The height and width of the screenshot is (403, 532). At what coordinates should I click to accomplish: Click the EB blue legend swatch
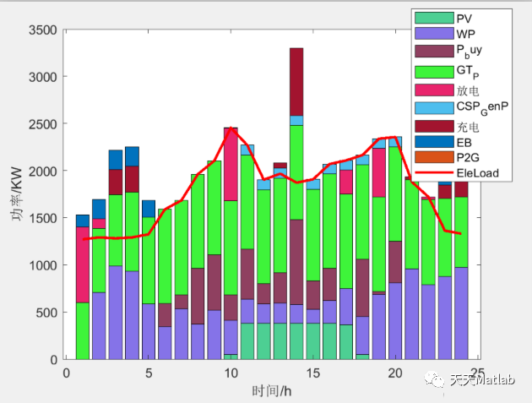[x=434, y=142]
